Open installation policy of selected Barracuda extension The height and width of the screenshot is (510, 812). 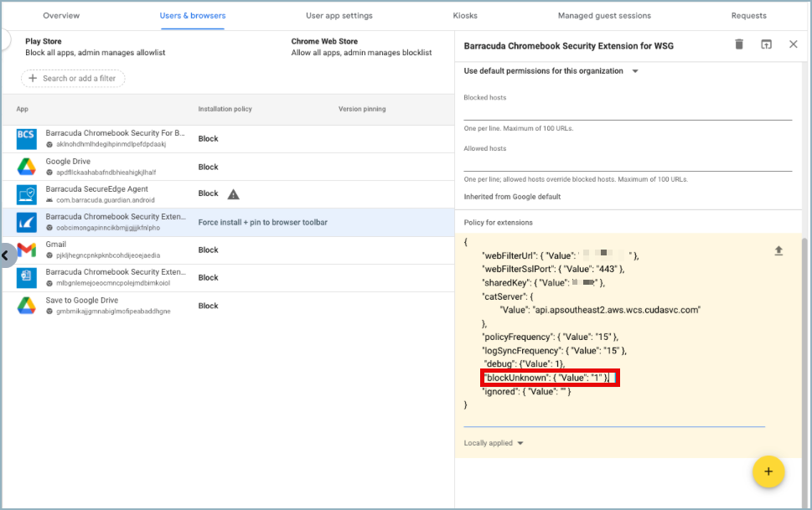[x=262, y=222]
